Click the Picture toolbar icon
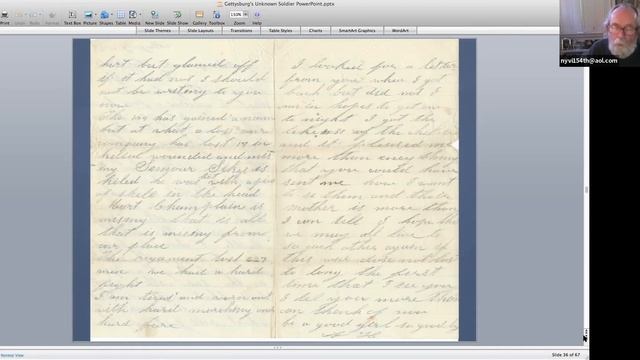This screenshot has width=640, height=360. point(88,15)
